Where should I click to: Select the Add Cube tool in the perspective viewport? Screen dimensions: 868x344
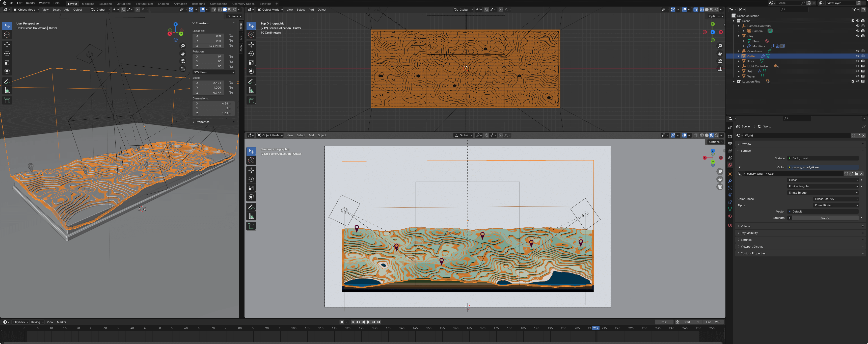pyautogui.click(x=7, y=100)
